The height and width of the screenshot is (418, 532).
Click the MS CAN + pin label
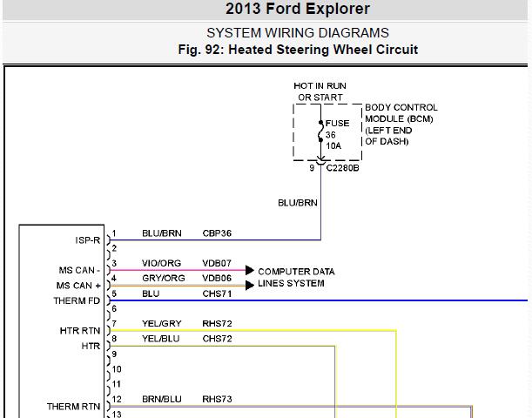pyautogui.click(x=78, y=286)
